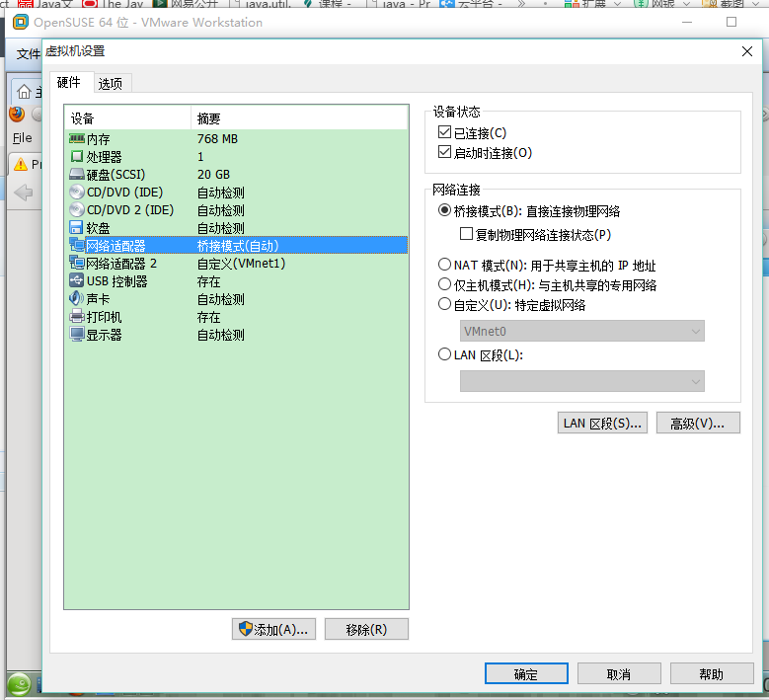Image resolution: width=769 pixels, height=700 pixels.
Task: Select the LAN 区段(L) radio button
Action: (x=444, y=354)
